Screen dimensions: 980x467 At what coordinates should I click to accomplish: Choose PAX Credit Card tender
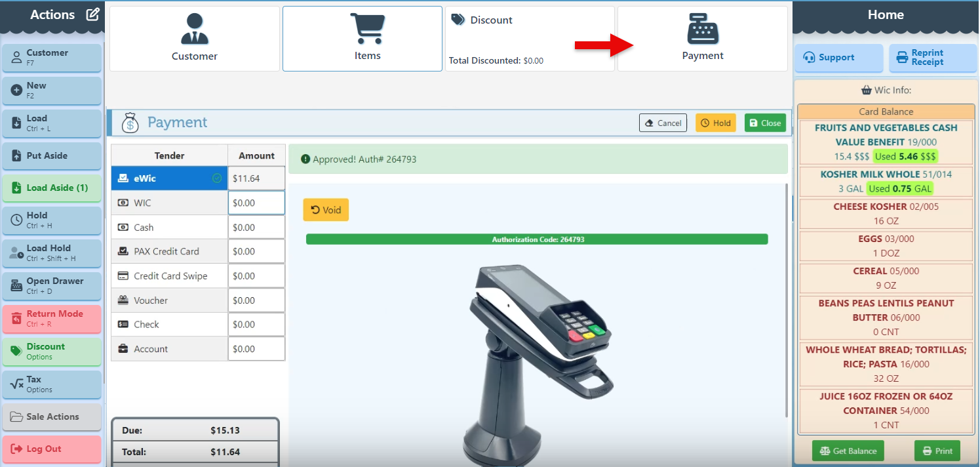169,251
